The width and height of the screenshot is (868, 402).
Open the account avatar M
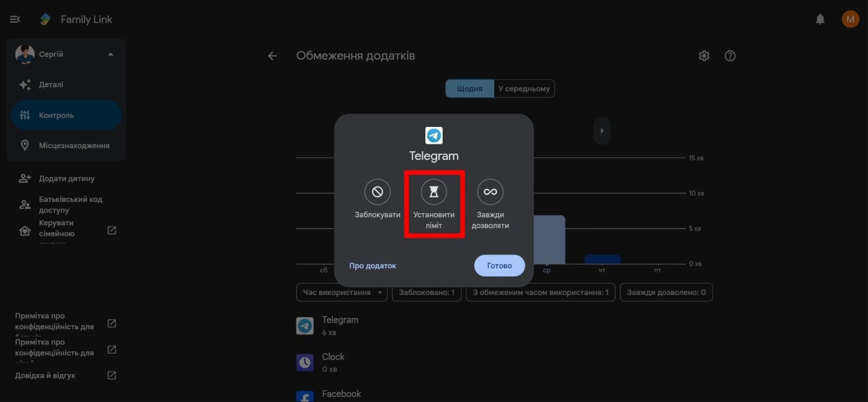pos(850,20)
